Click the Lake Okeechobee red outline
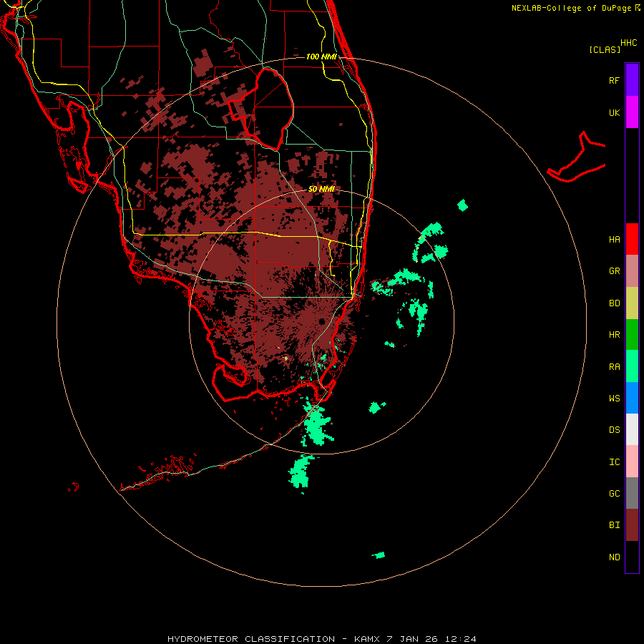Screen dimensions: 644x644 pyautogui.click(x=260, y=109)
